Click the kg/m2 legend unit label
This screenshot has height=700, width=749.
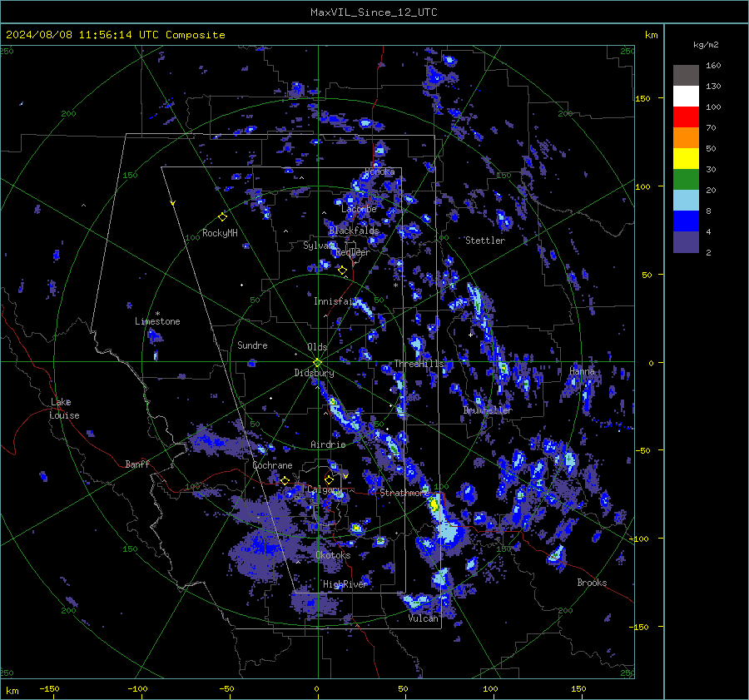tap(706, 45)
